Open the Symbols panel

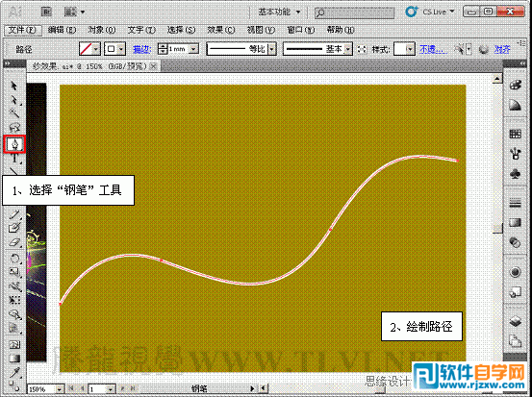tap(515, 174)
